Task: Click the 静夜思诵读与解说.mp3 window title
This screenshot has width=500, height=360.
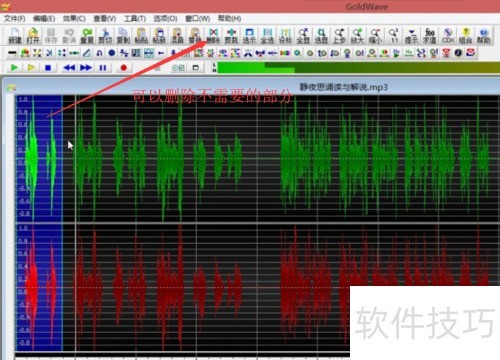Action: [x=344, y=87]
